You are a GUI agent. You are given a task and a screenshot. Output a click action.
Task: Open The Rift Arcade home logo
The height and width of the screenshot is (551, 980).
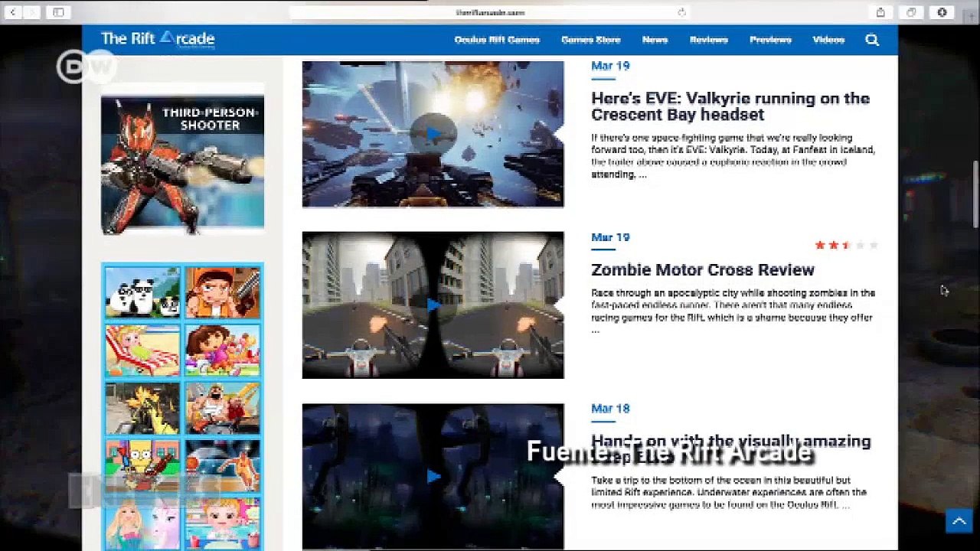(158, 39)
